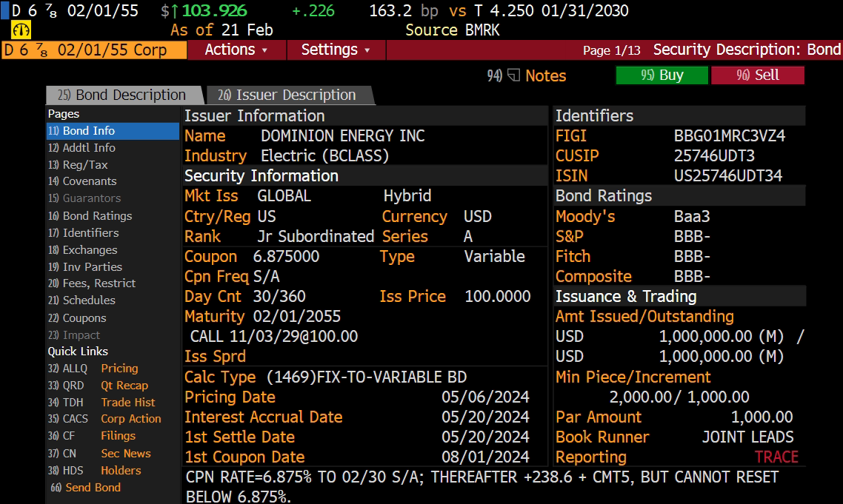Open the Identifiers page in sidebar

(83, 233)
